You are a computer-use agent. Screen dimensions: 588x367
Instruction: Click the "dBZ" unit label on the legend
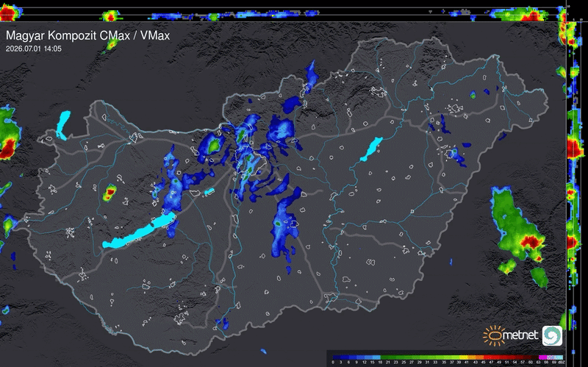click(x=562, y=362)
